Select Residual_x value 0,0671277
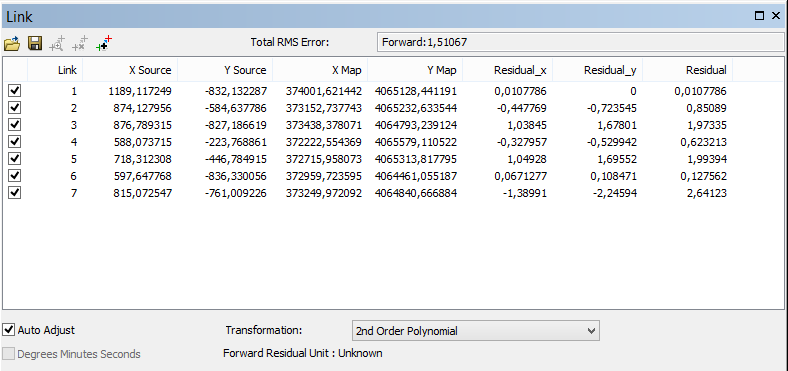This screenshot has width=788, height=371. point(521,176)
